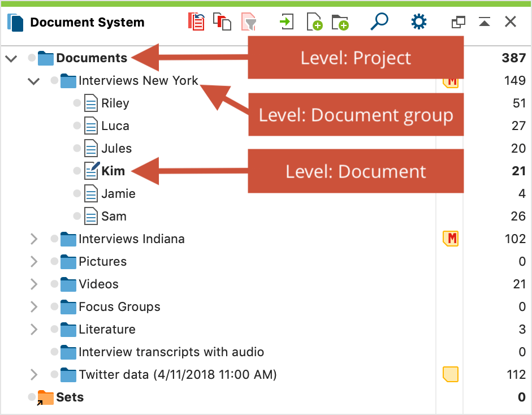Click the Literature coded segments count
Image resolution: width=532 pixels, height=415 pixels.
pyautogui.click(x=522, y=329)
